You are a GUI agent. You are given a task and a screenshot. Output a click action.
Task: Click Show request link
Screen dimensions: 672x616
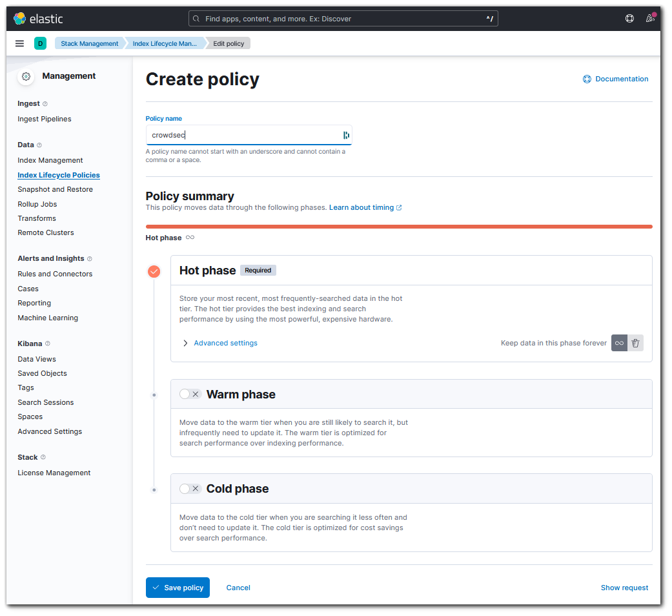pos(624,588)
